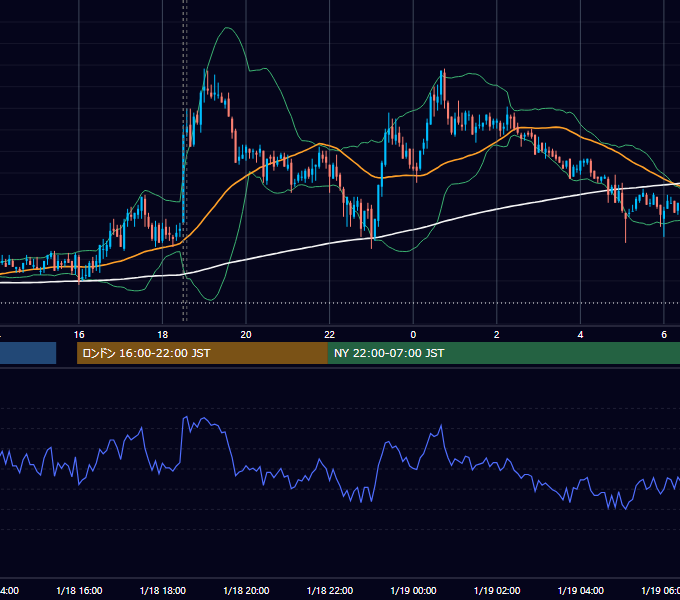Click the 22 hour label on the price chart
Screen dimensions: 680x600
[330, 335]
